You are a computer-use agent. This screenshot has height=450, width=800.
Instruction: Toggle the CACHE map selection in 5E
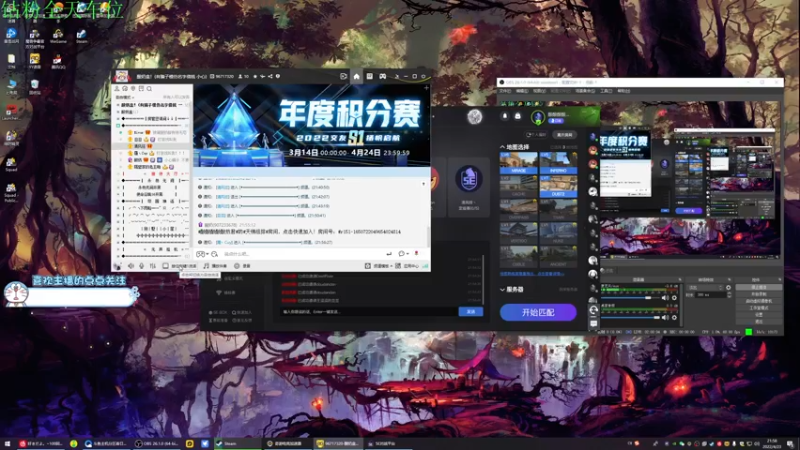pyautogui.click(x=518, y=187)
